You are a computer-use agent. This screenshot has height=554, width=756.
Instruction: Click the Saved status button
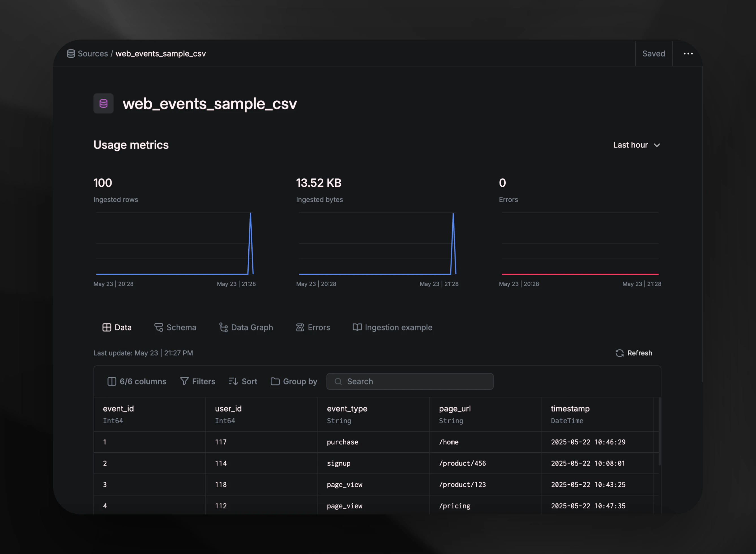[x=653, y=54]
